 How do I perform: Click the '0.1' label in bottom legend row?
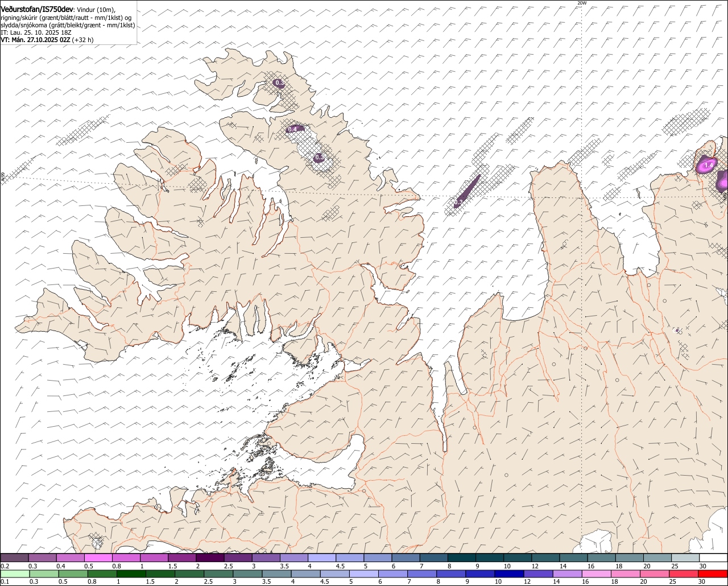5,581
